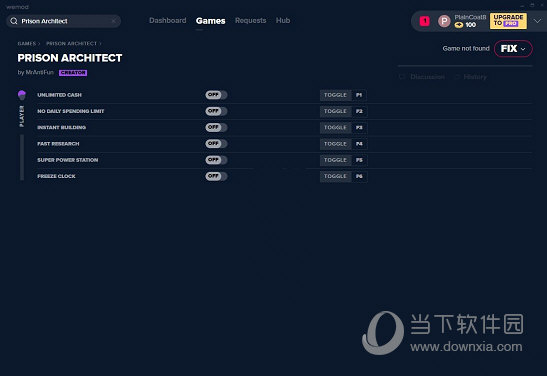Enable Instant Building switch
The height and width of the screenshot is (376, 547).
point(216,127)
